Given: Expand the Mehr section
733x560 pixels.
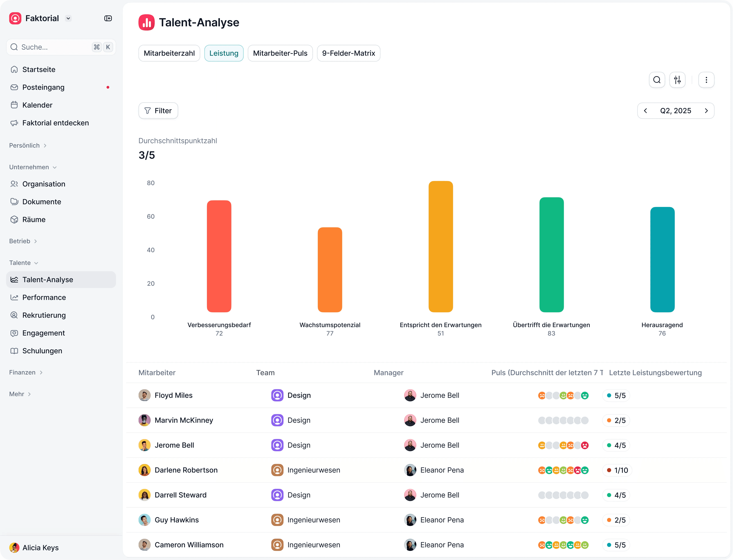Looking at the screenshot, I should [x=20, y=394].
